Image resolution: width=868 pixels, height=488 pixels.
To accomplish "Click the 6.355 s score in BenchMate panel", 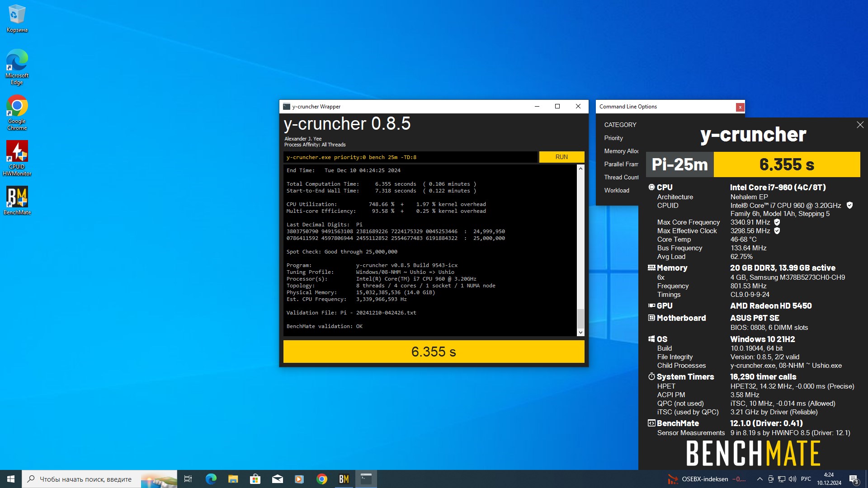I will [787, 164].
